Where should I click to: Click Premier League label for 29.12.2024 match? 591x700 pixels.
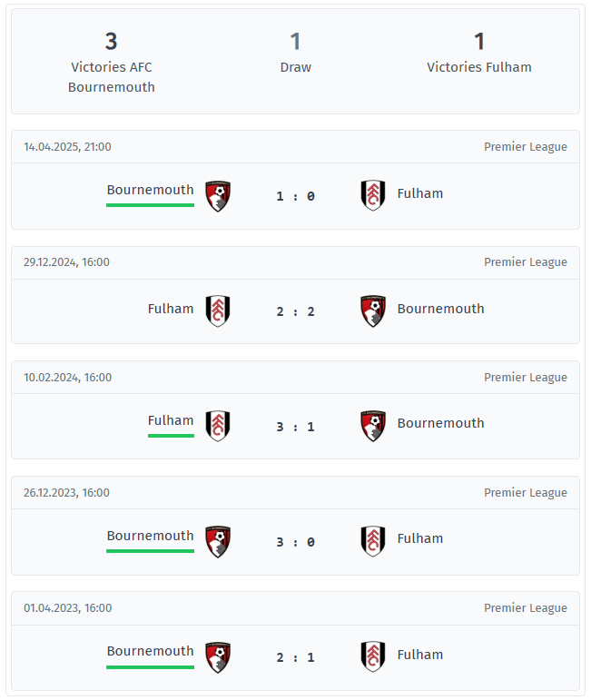(x=525, y=262)
